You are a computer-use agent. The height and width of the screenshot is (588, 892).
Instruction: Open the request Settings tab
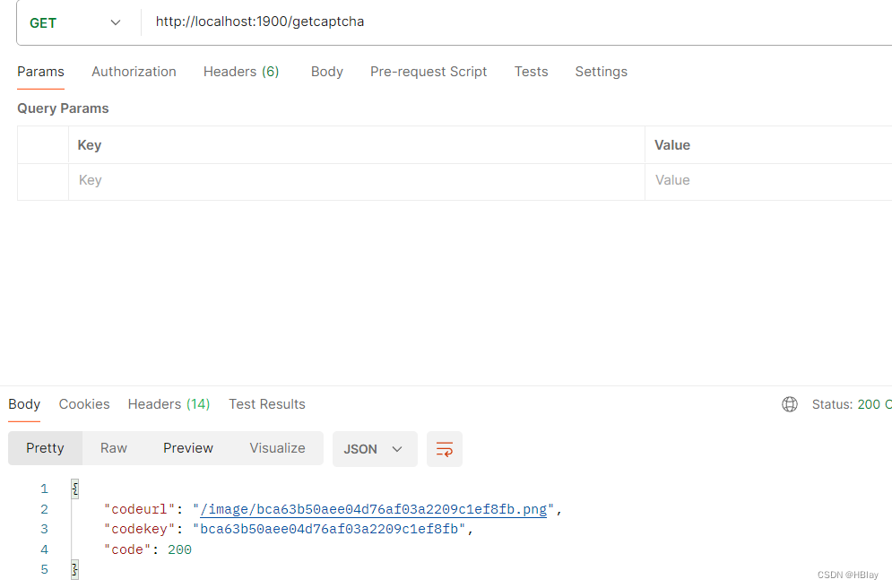601,72
